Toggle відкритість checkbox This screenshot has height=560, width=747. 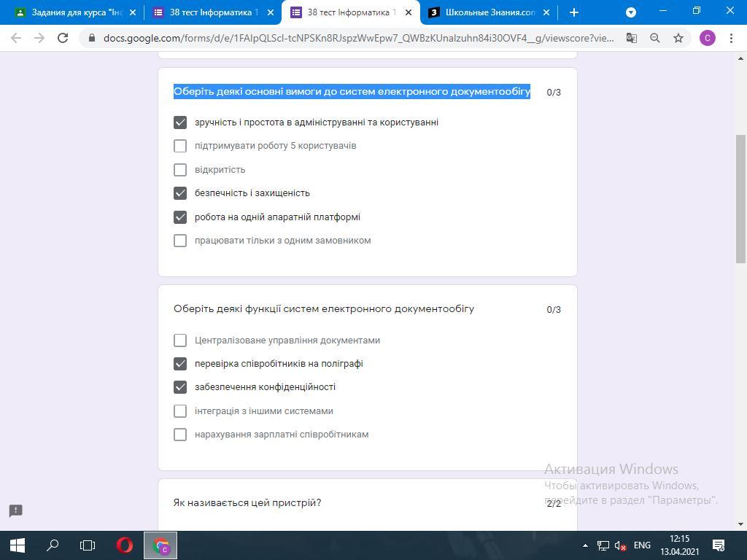(x=180, y=169)
